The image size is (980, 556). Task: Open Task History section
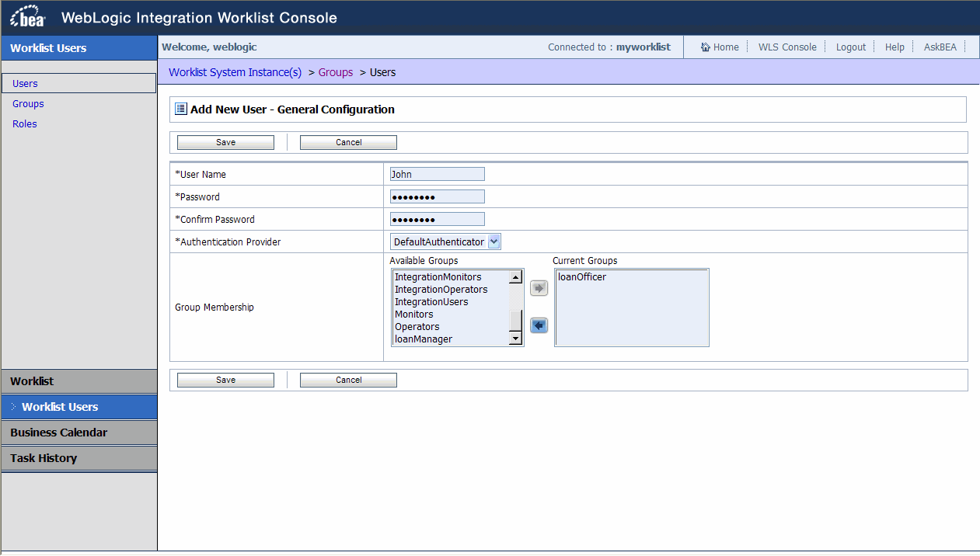78,458
